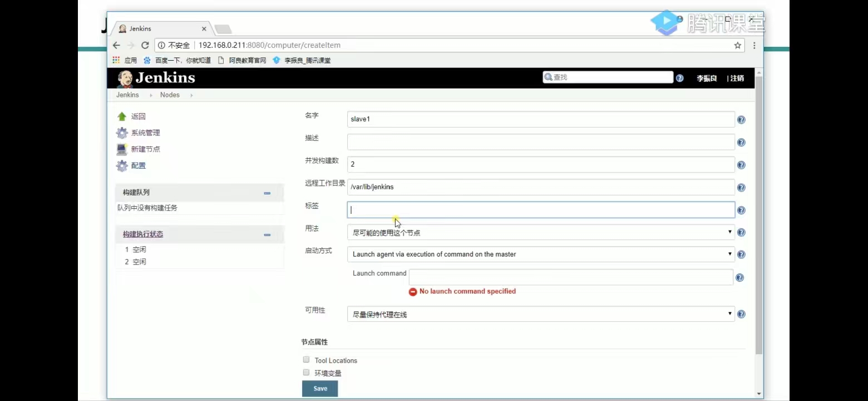Screen dimensions: 868x401
Task: Click the 描述 description field
Action: pyautogui.click(x=541, y=142)
